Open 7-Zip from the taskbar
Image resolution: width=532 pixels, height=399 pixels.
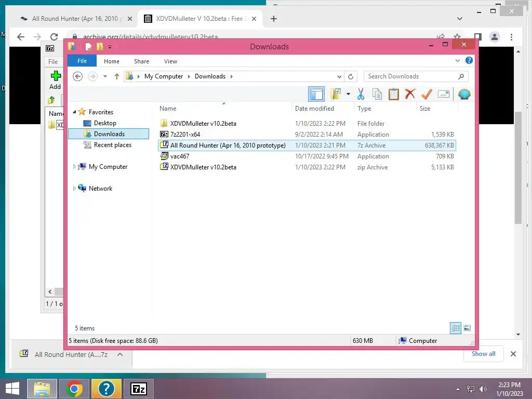[x=139, y=389]
